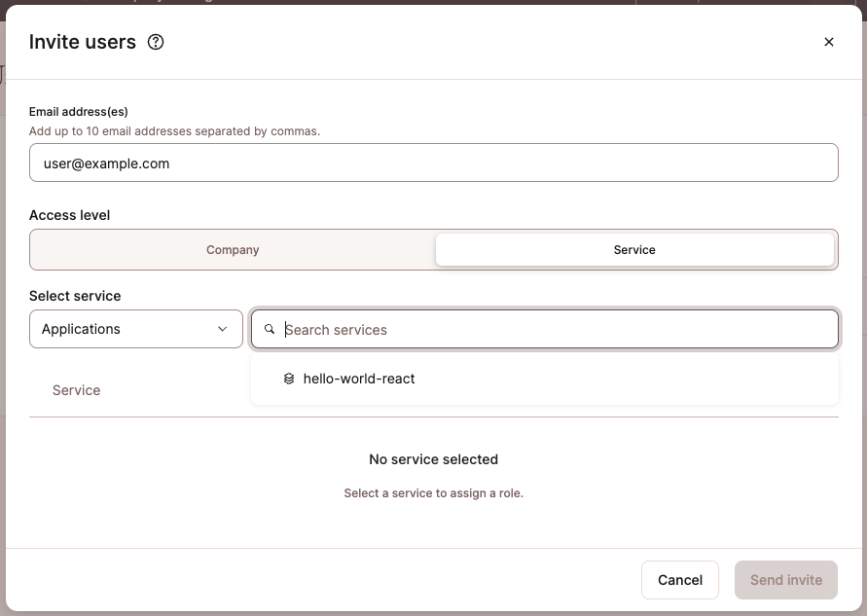Select the Service column header tab

76,389
